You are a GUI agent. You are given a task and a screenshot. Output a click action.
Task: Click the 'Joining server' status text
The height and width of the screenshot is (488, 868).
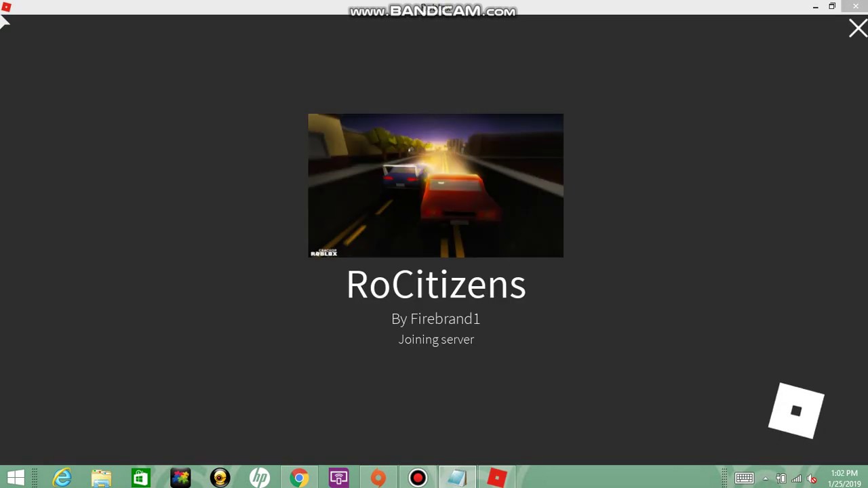click(x=436, y=340)
